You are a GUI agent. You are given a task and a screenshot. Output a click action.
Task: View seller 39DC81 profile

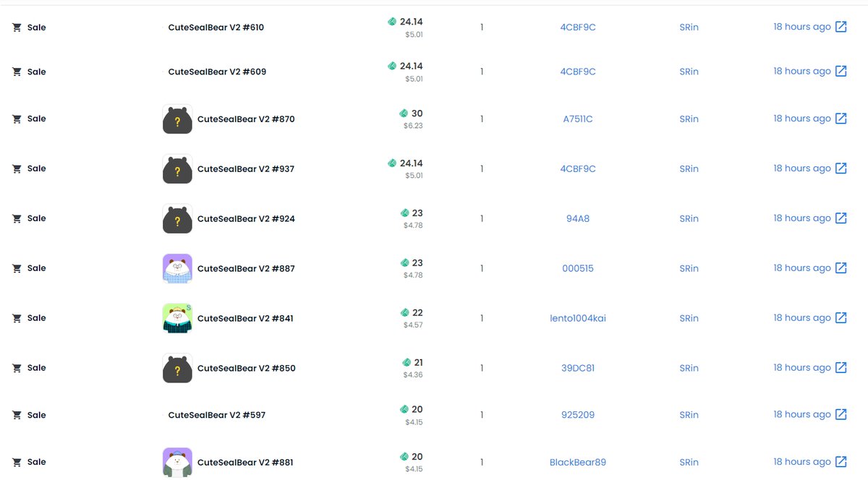coord(578,368)
